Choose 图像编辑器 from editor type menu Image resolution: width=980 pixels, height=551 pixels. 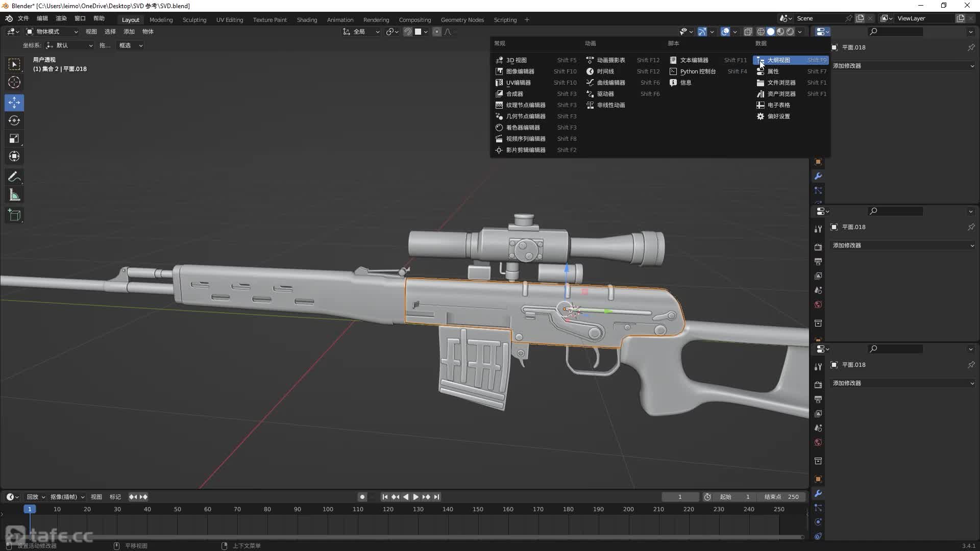pos(535,71)
